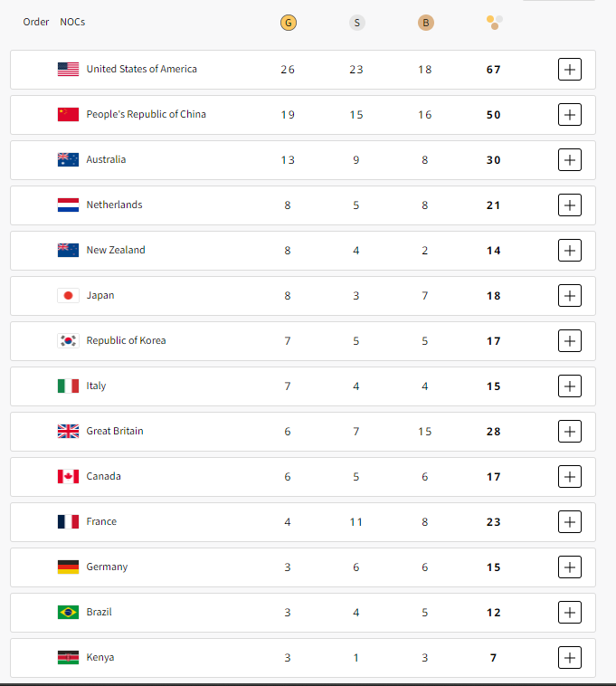
Task: Click the United States flag icon
Action: (x=68, y=69)
